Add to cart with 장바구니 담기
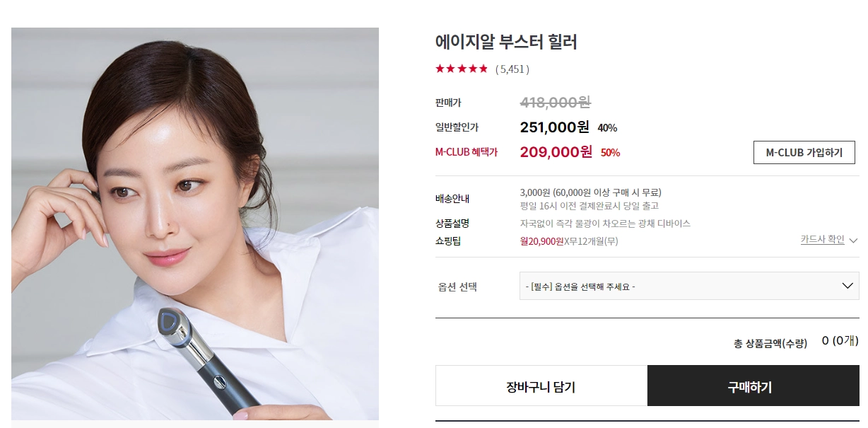 541,386
